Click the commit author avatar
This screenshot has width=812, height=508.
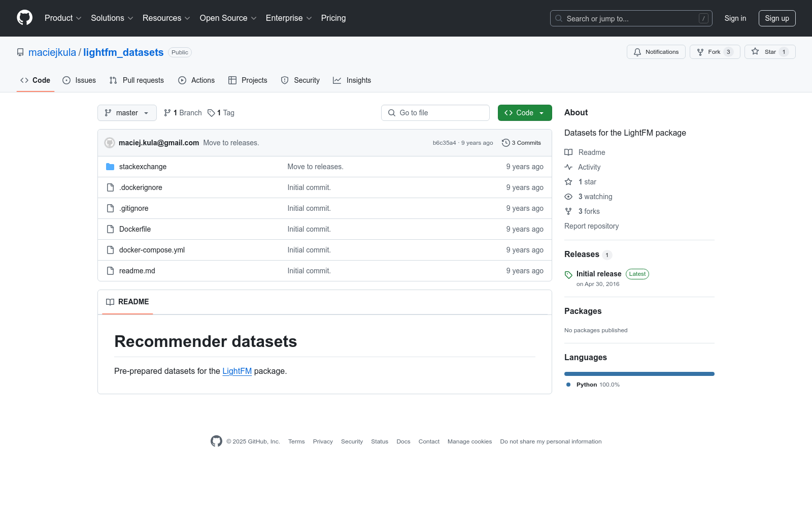[110, 143]
